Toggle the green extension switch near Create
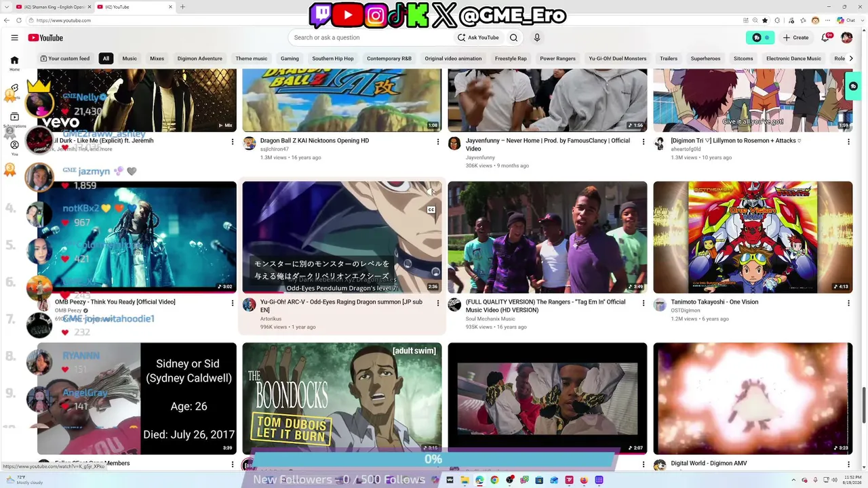This screenshot has height=488, width=868. 761,38
